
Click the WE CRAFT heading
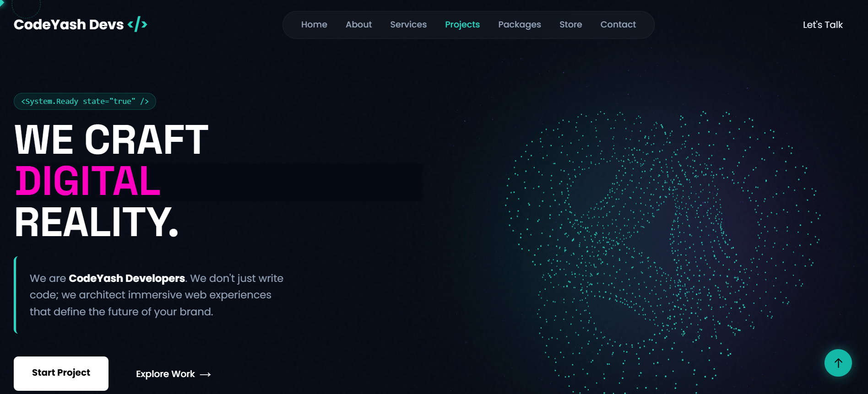tap(111, 140)
